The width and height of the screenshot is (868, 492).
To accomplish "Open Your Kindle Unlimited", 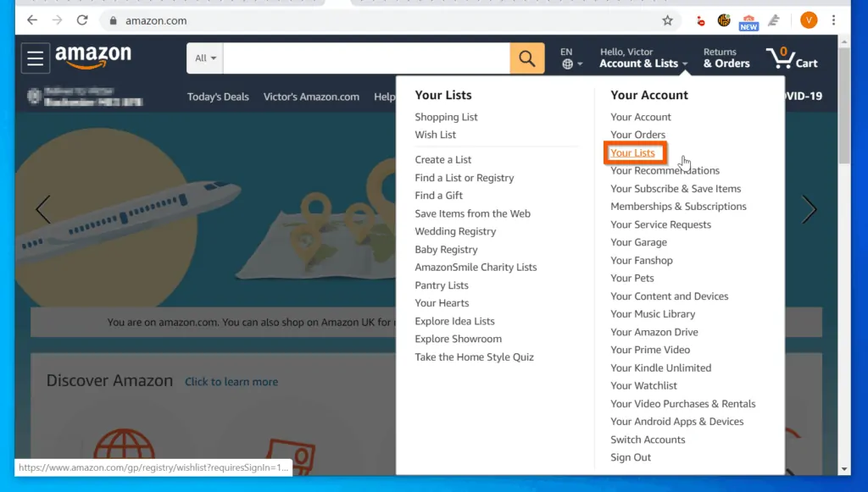I will coord(660,368).
